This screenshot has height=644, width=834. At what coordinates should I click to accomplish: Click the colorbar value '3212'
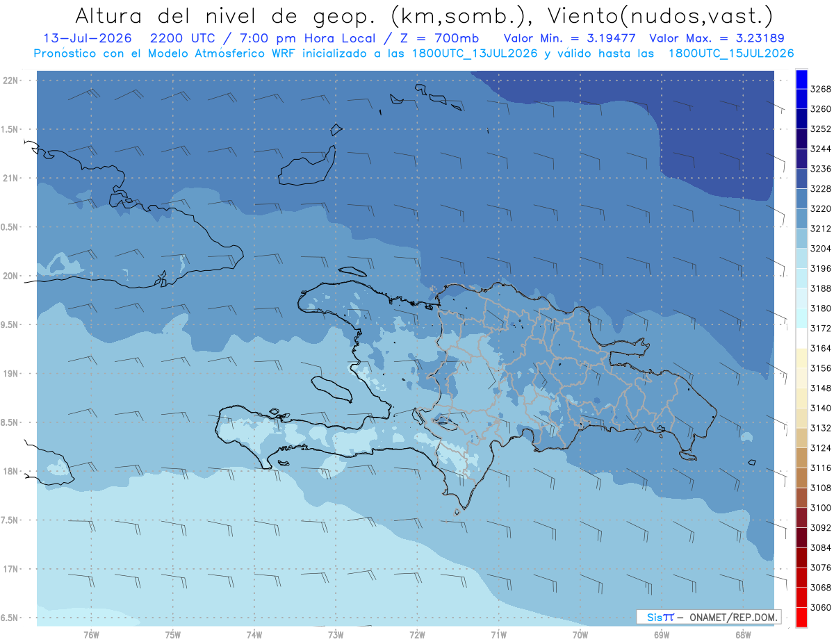[x=821, y=229]
